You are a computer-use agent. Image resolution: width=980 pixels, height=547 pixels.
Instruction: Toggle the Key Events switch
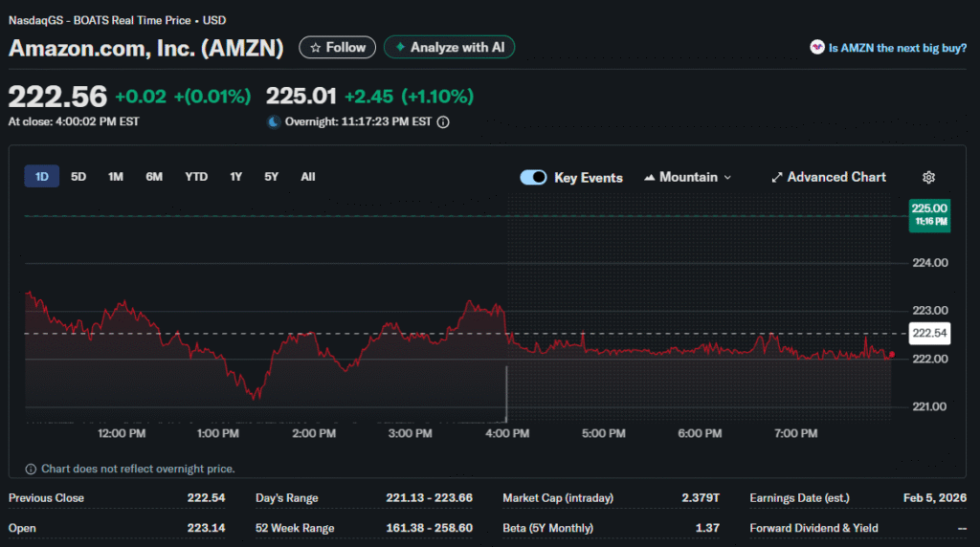point(533,178)
